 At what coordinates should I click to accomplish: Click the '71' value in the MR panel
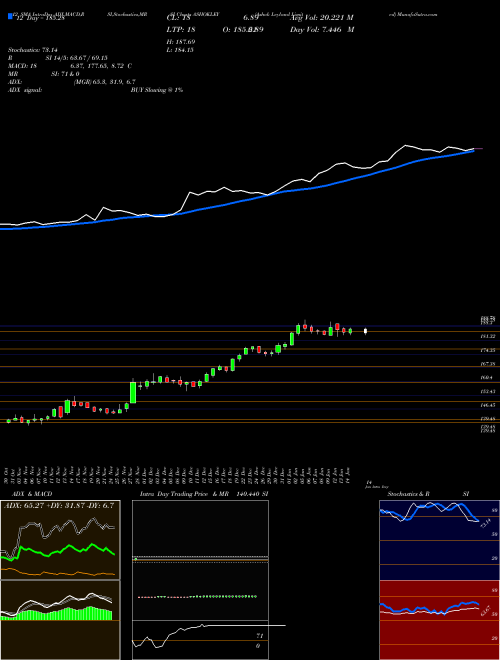click(x=259, y=636)
